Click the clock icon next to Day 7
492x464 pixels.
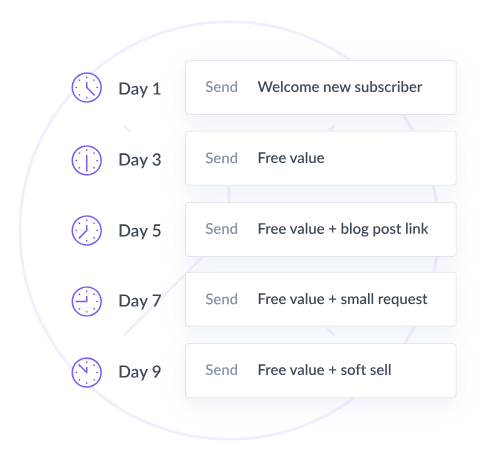coord(87,301)
